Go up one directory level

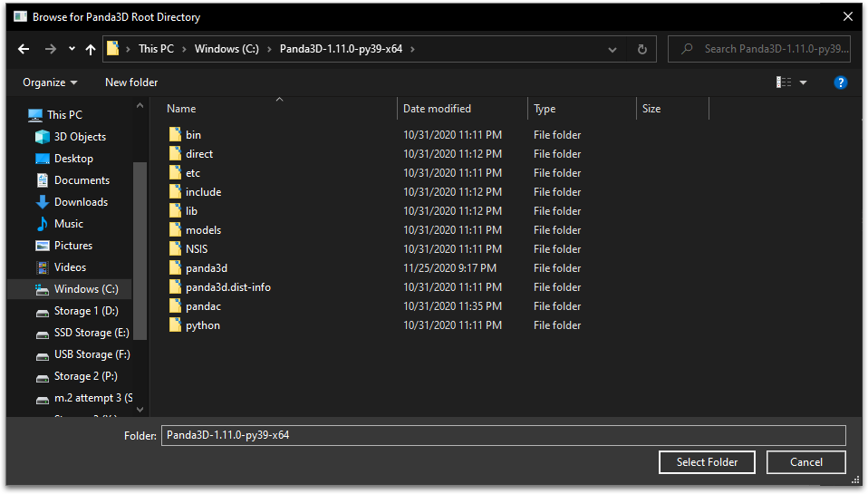(x=91, y=49)
